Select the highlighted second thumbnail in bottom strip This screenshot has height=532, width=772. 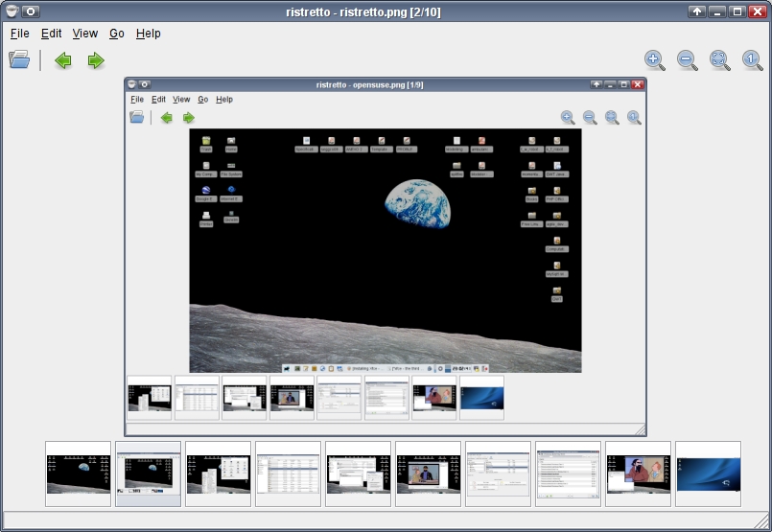149,474
